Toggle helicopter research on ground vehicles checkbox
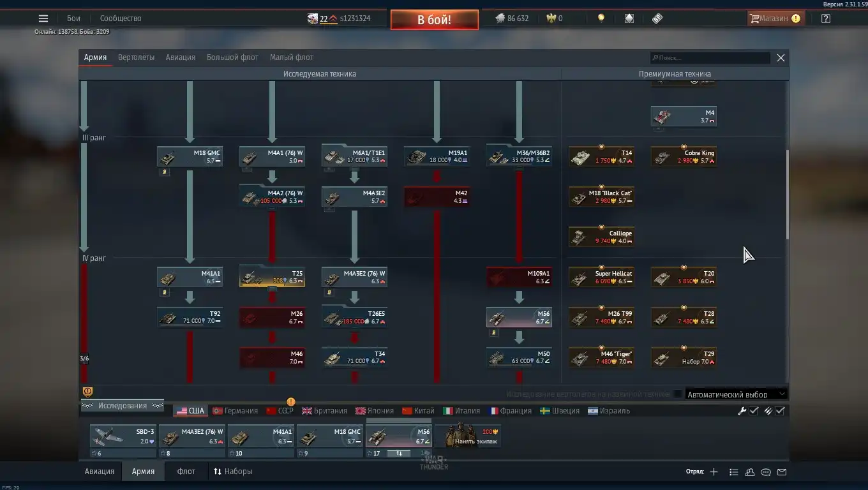Viewport: 868px width, 490px height. [x=677, y=394]
